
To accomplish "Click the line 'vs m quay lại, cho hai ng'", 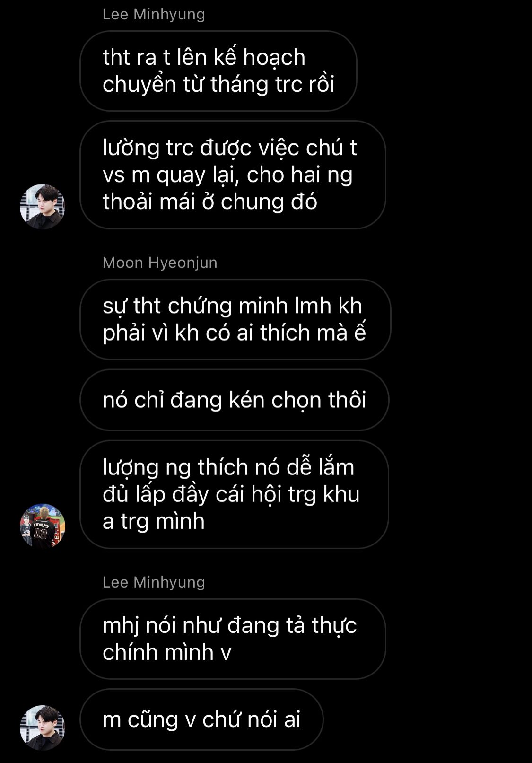I will 227,175.
